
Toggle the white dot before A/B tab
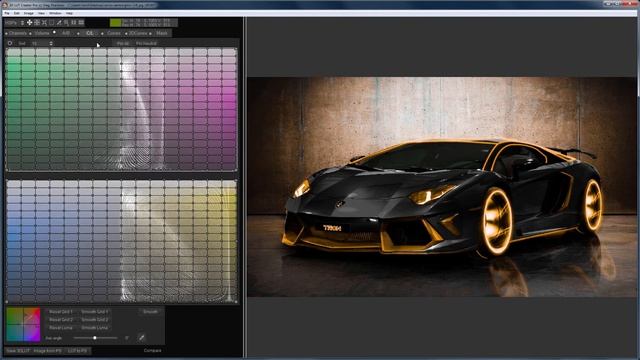(54, 32)
